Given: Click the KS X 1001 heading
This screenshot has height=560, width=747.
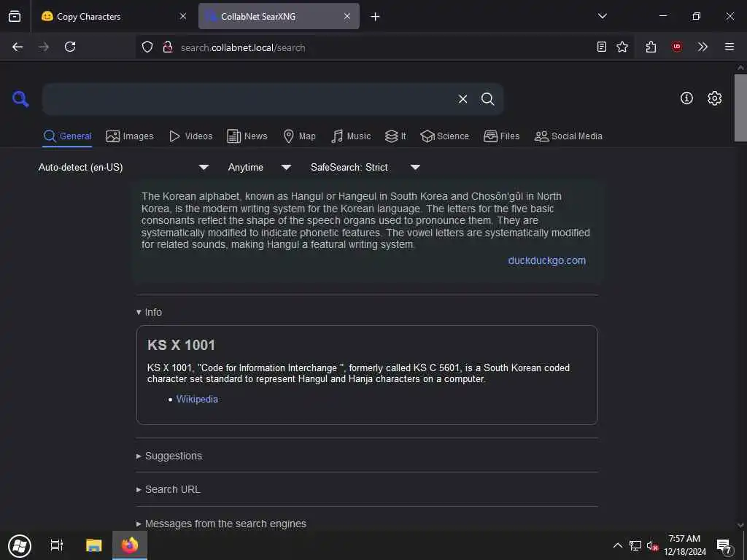Looking at the screenshot, I should coord(181,345).
